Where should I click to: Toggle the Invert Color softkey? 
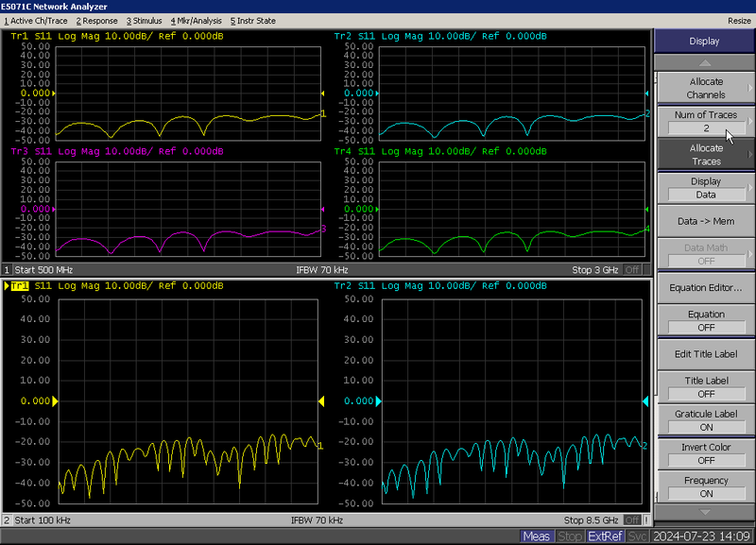(x=705, y=453)
